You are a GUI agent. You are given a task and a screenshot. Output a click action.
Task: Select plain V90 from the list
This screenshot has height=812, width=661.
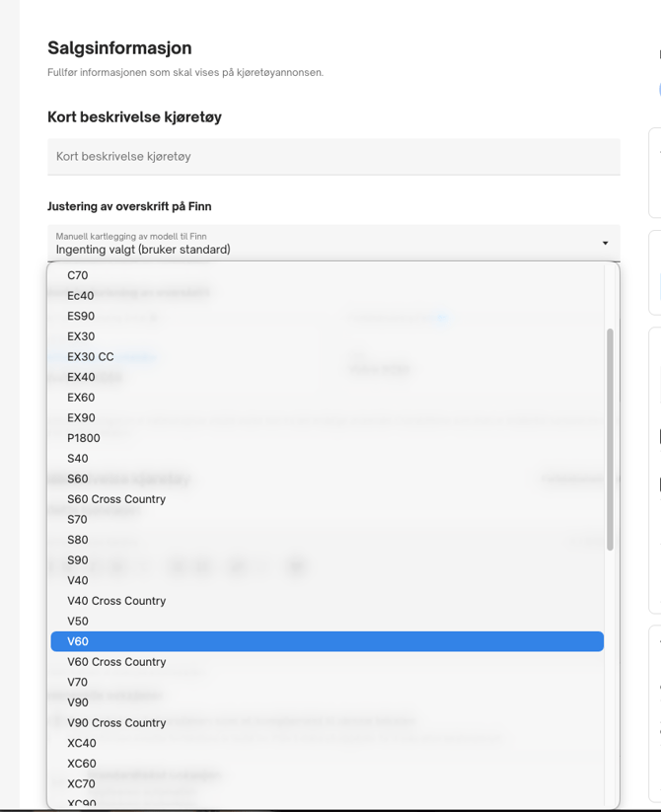(78, 702)
